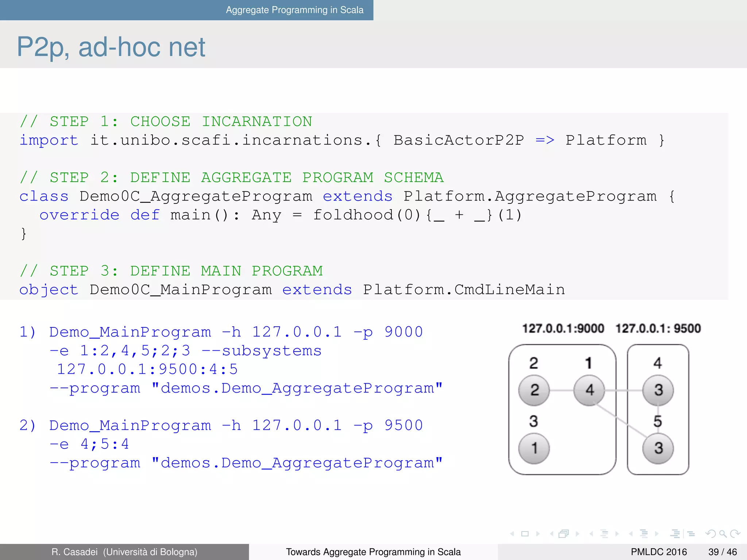Click the STEP 3: DEFINE MAIN PROGRAM comment
The height and width of the screenshot is (560, 747).
[x=171, y=271]
